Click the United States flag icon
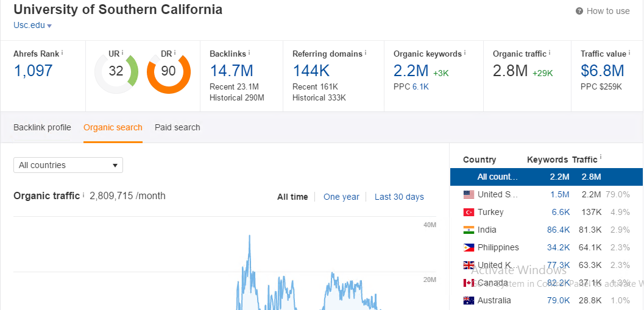This screenshot has width=644, height=310. pos(469,194)
